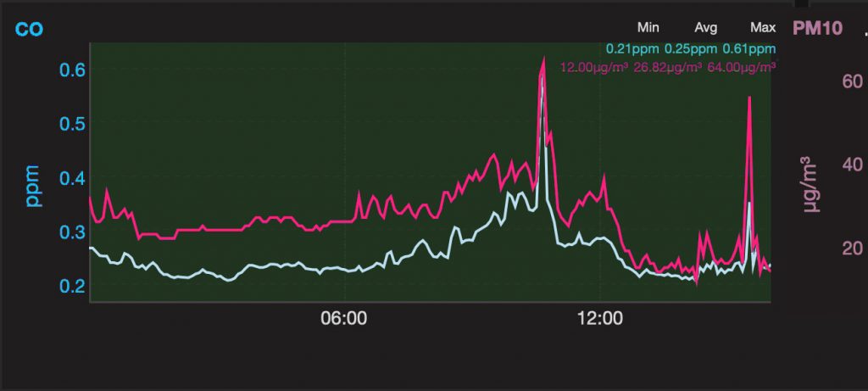The image size is (868, 391).
Task: Click the Min column header
Action: (x=648, y=27)
